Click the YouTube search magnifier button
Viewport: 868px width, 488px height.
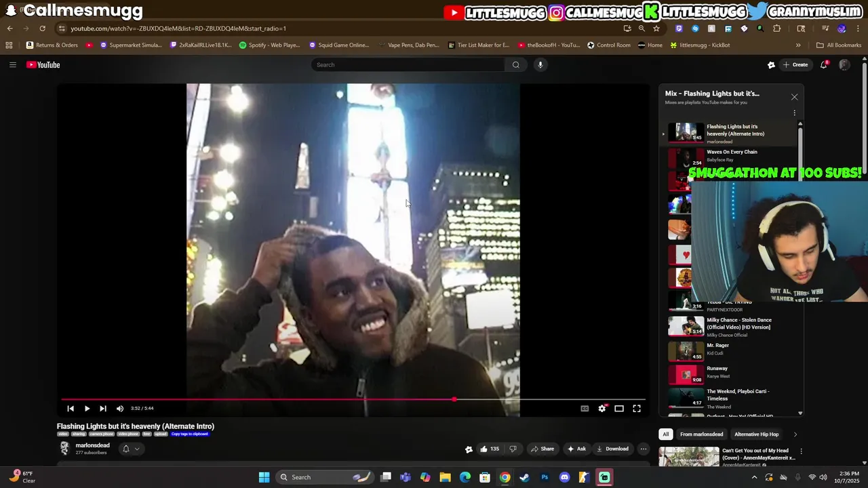515,65
